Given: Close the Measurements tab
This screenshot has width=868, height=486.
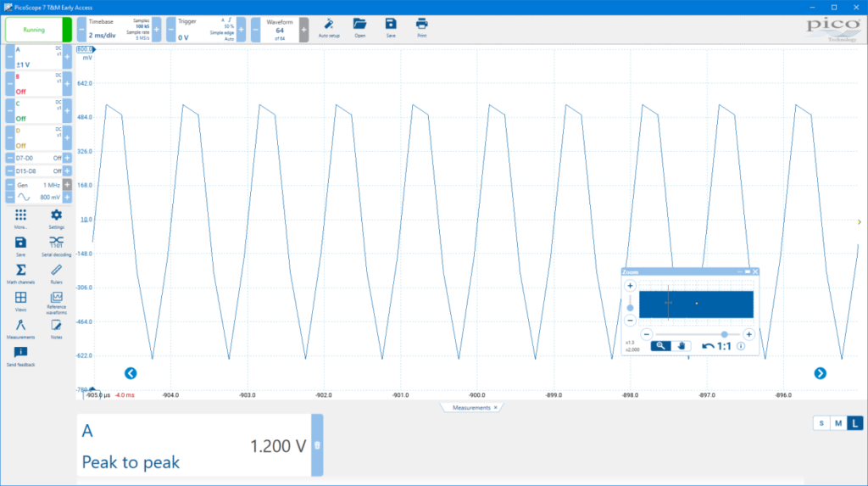Looking at the screenshot, I should pyautogui.click(x=495, y=408).
